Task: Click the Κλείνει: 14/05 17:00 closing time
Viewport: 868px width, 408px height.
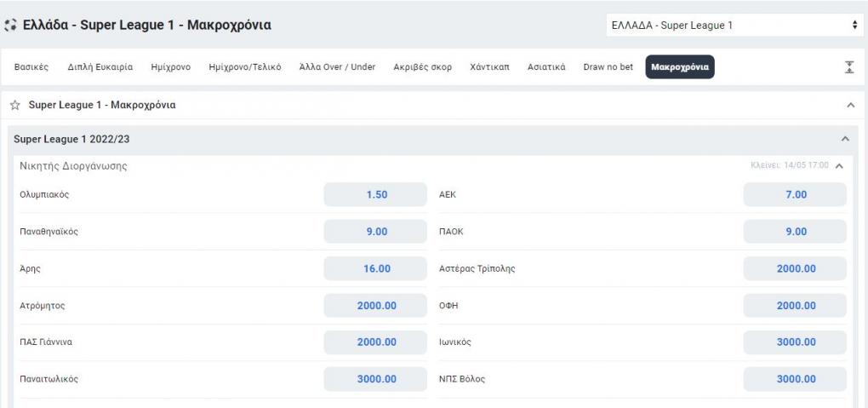Action: (790, 165)
